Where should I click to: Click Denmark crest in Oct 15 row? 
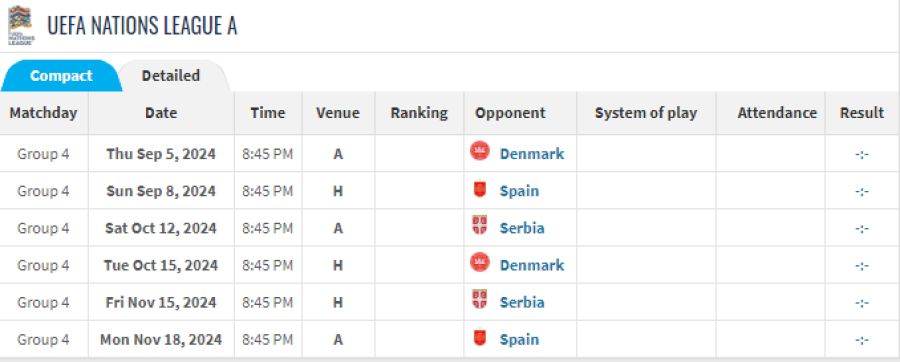tap(480, 264)
